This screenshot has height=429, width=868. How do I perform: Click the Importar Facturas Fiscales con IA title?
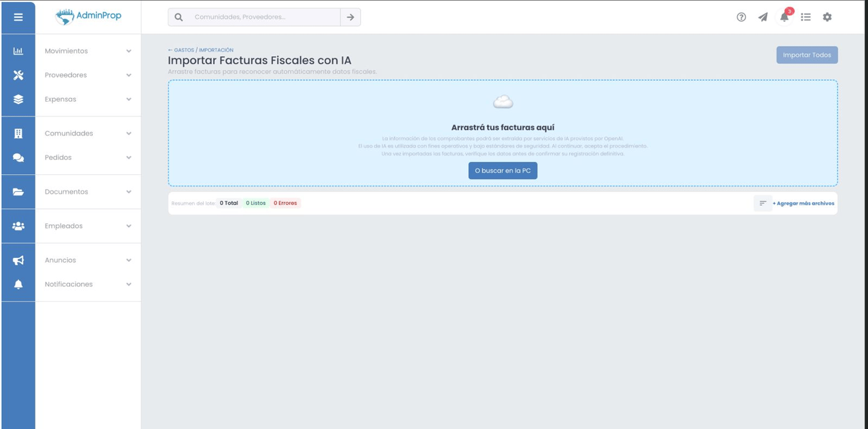click(260, 61)
